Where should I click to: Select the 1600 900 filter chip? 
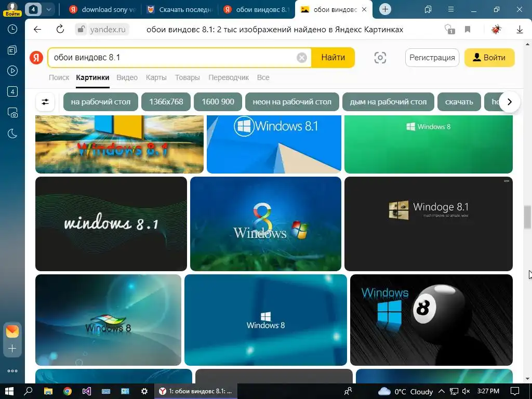[218, 102]
